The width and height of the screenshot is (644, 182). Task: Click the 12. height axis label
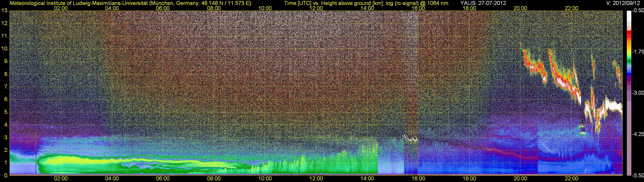click(x=5, y=23)
